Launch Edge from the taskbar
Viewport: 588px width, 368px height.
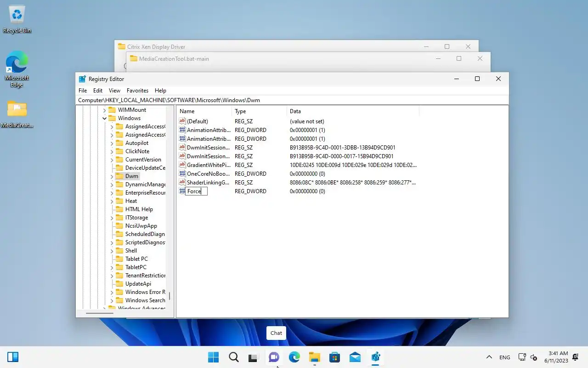point(294,357)
